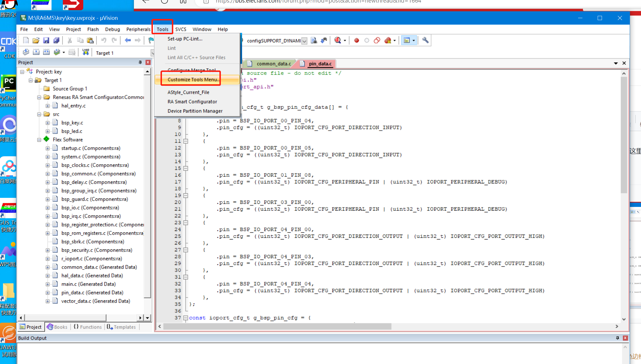The image size is (641, 364).
Task: Open the Peripherals menu
Action: (138, 29)
